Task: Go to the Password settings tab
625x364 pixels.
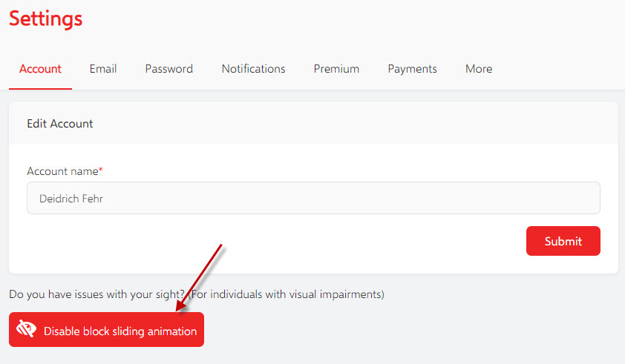Action: (x=169, y=69)
